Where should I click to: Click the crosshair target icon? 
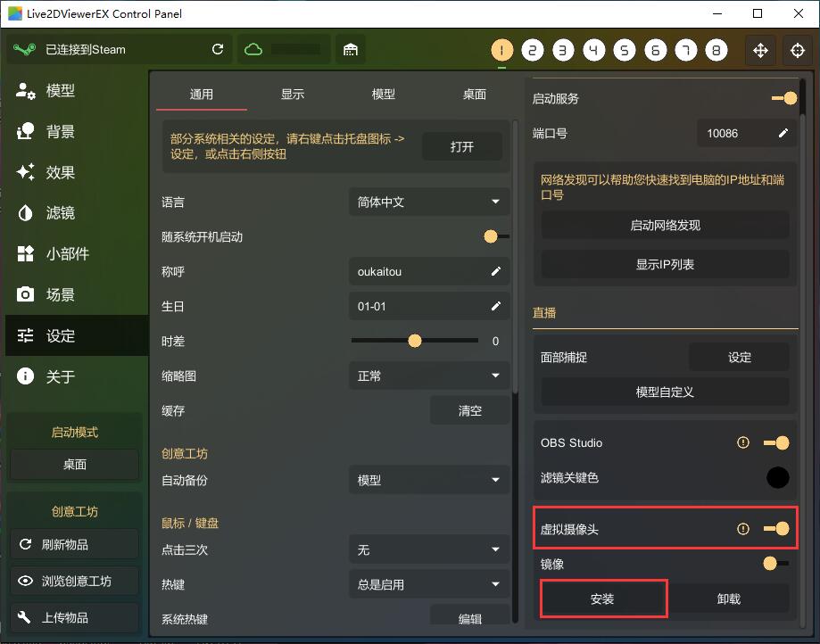click(798, 50)
